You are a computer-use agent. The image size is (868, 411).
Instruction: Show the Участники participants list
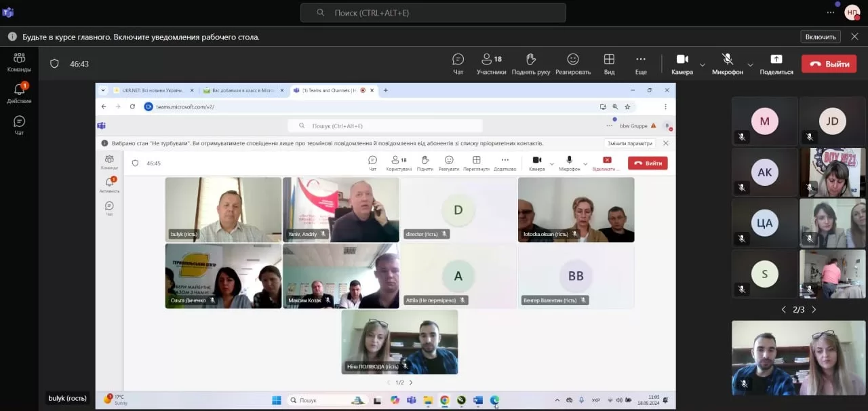(x=491, y=64)
